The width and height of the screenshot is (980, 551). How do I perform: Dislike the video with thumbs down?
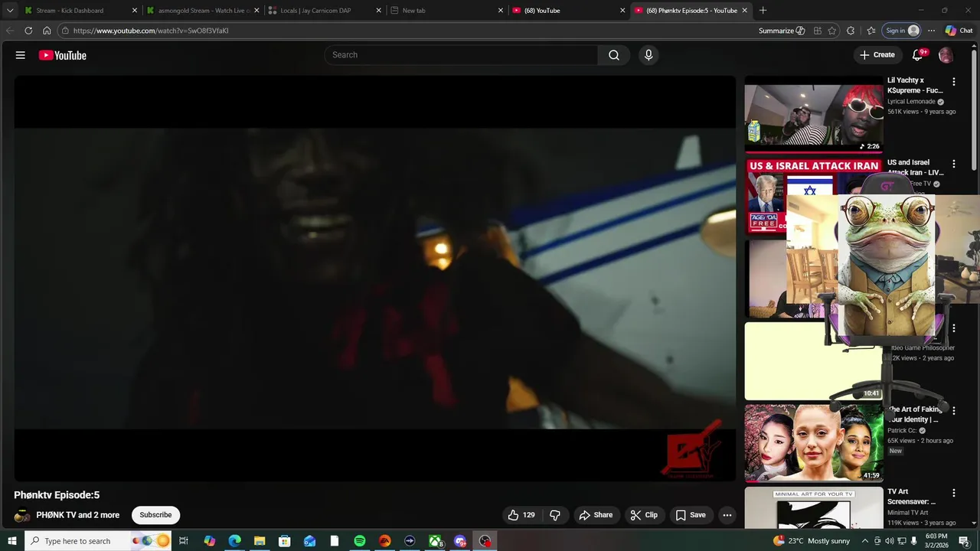[x=555, y=515]
